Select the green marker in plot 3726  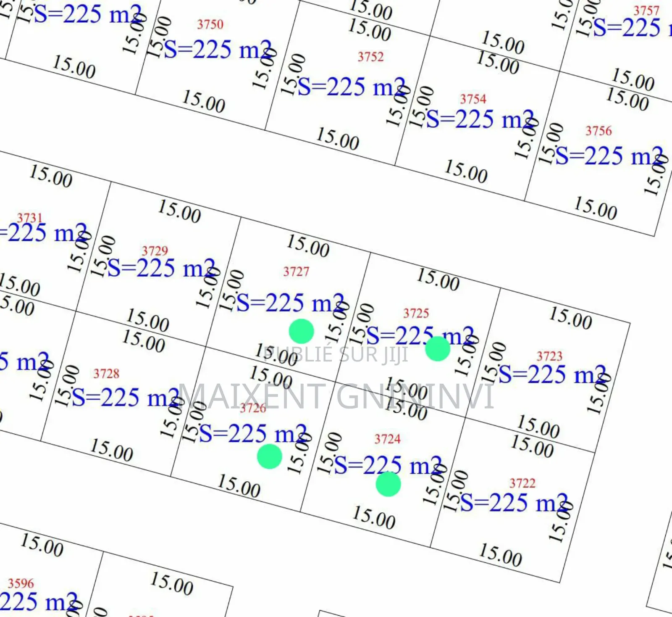269,456
